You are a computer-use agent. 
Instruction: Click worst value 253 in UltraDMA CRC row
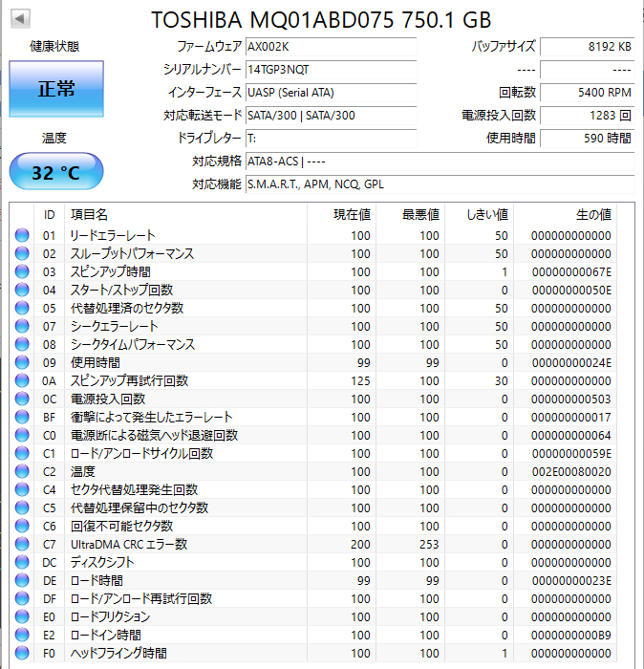pos(429,545)
